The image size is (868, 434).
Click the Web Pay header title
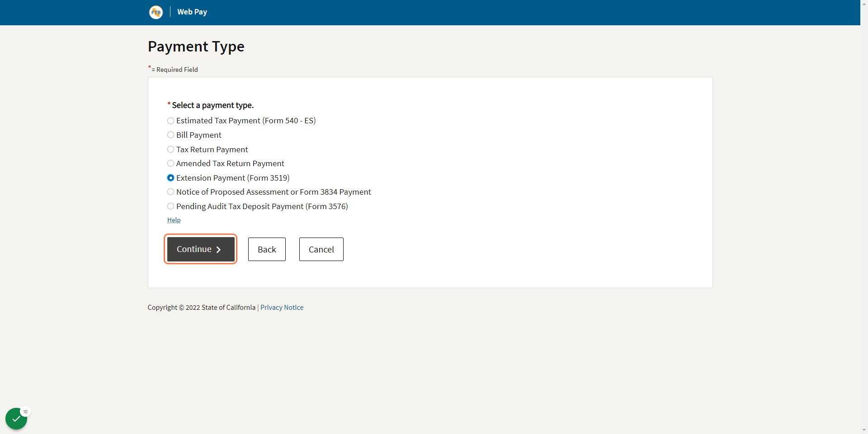(x=192, y=12)
